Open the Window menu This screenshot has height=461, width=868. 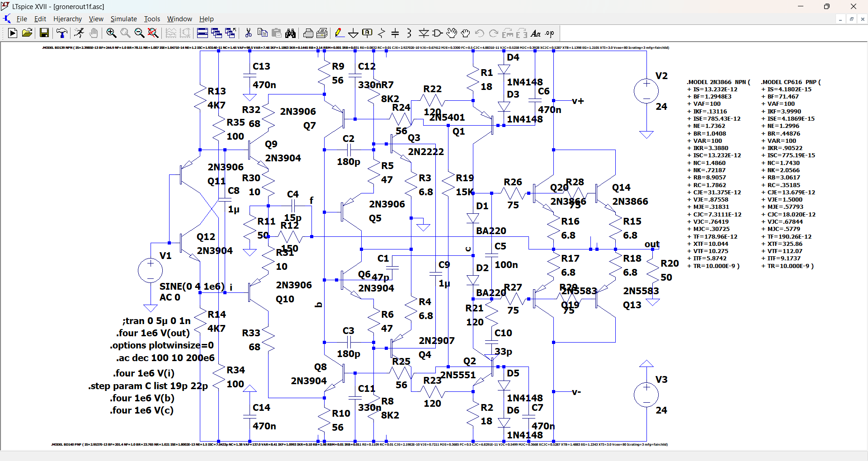(x=179, y=19)
